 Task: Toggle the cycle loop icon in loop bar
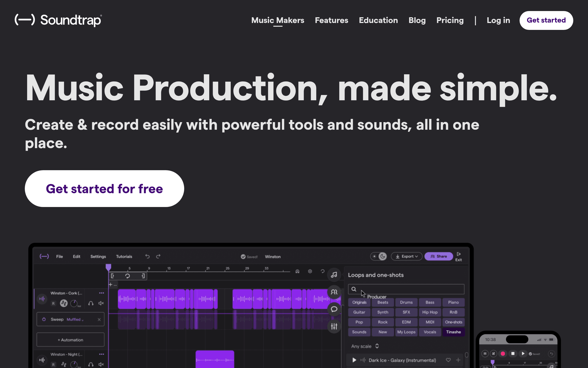click(127, 276)
